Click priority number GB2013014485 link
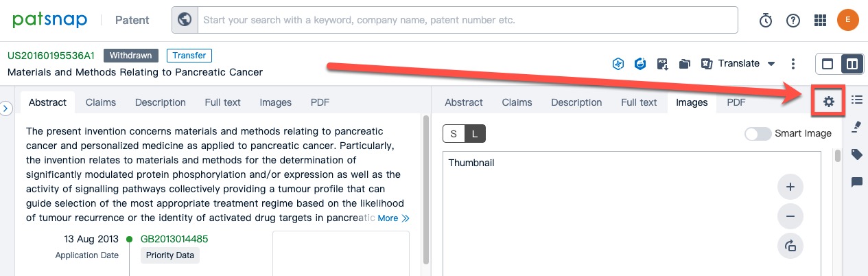Image resolution: width=868 pixels, height=276 pixels. coord(174,239)
